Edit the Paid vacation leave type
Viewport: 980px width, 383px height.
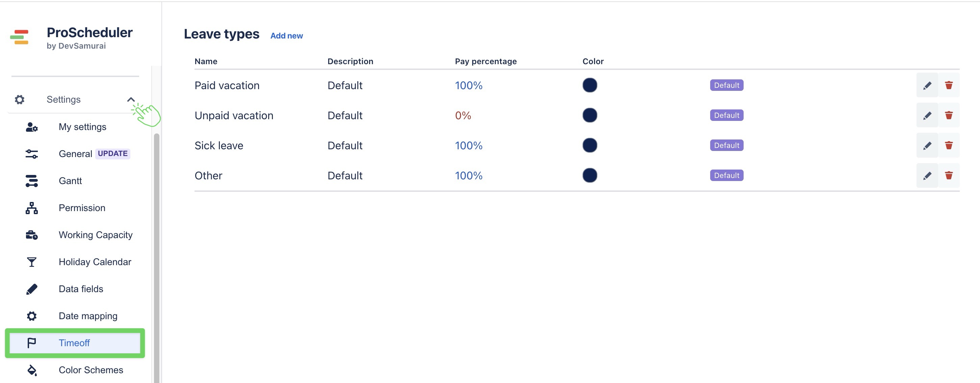(927, 85)
